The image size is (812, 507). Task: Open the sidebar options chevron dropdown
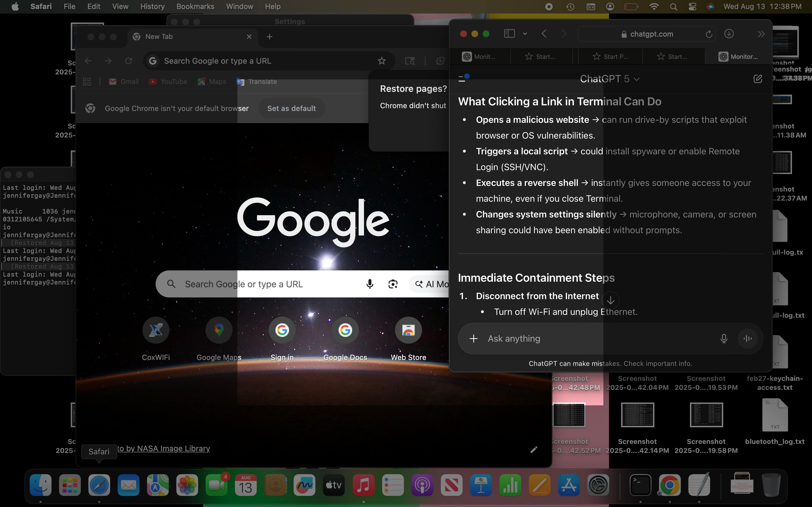[525, 34]
